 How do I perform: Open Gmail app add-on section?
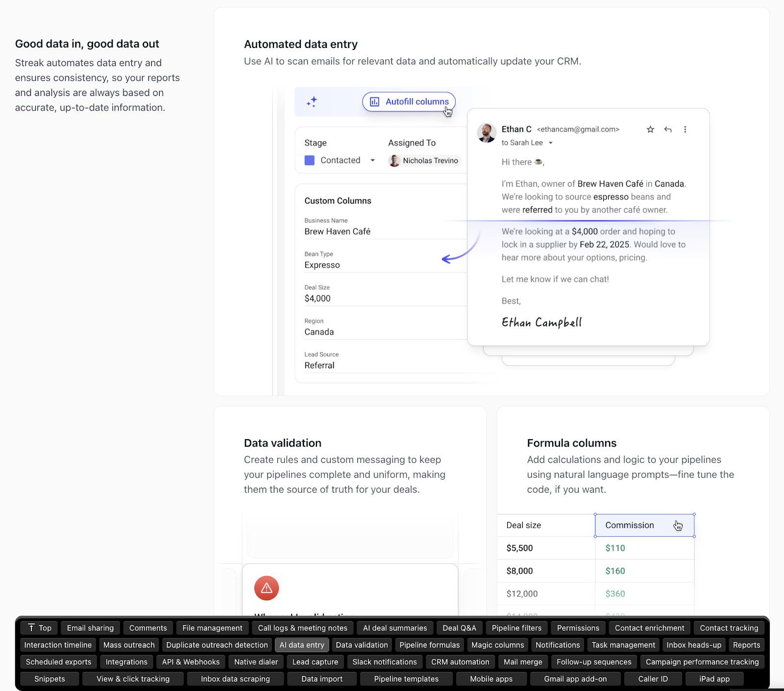tap(575, 679)
